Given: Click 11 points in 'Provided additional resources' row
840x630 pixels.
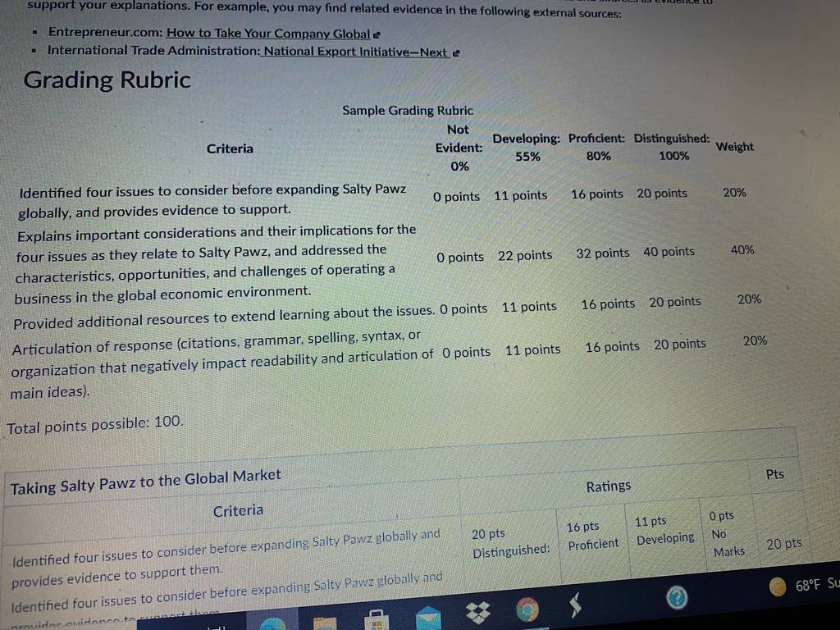Looking at the screenshot, I should click(x=529, y=307).
